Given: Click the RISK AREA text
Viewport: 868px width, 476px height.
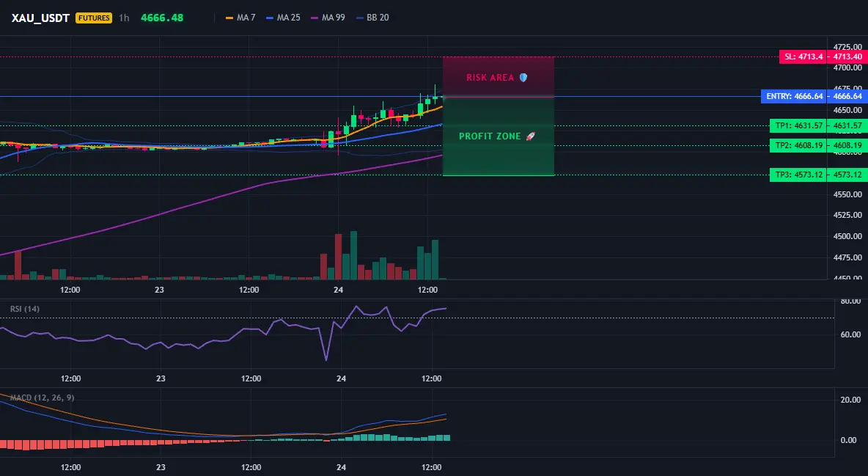Looking at the screenshot, I should click(490, 78).
